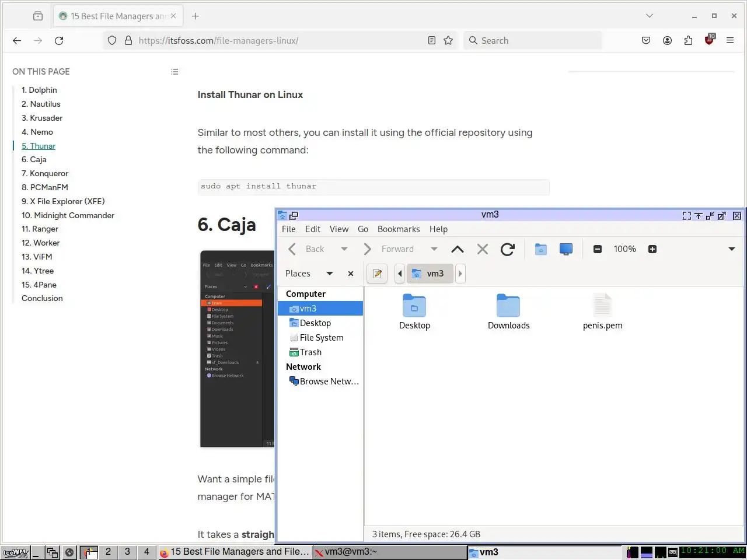Select the Downloads folder icon
Viewport: 747px width, 560px height.
point(508,306)
